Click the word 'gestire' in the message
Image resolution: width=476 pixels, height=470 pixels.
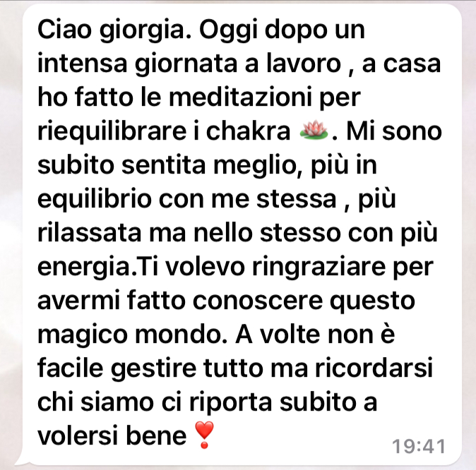click(x=153, y=369)
